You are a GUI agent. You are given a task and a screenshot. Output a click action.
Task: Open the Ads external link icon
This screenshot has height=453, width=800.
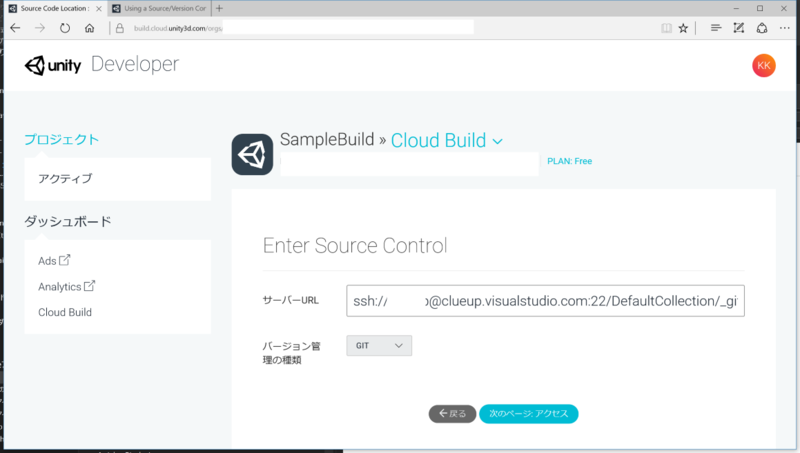pos(65,260)
